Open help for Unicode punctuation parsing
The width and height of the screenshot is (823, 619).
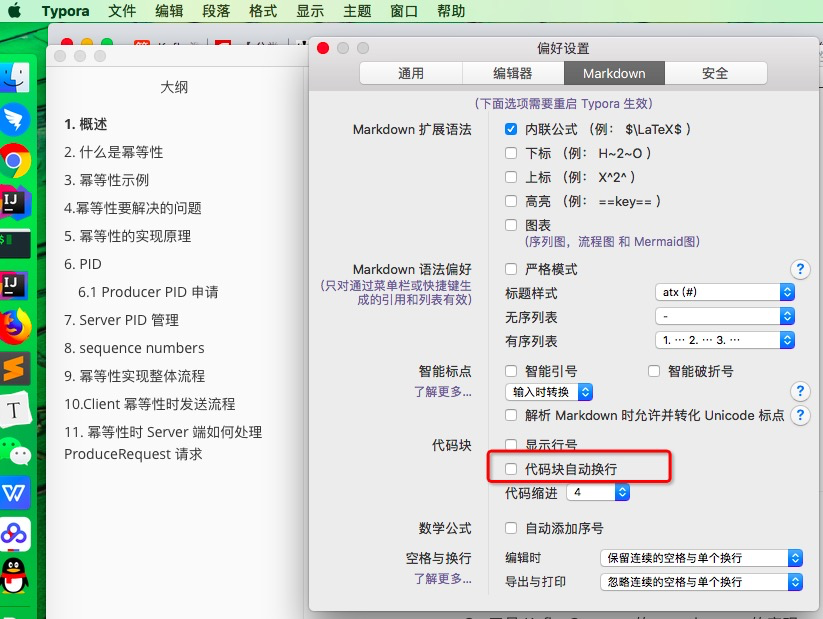tap(800, 415)
